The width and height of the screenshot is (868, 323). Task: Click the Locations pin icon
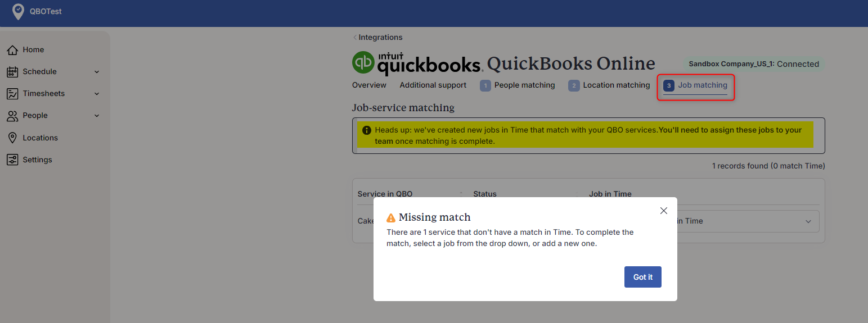[x=12, y=138]
